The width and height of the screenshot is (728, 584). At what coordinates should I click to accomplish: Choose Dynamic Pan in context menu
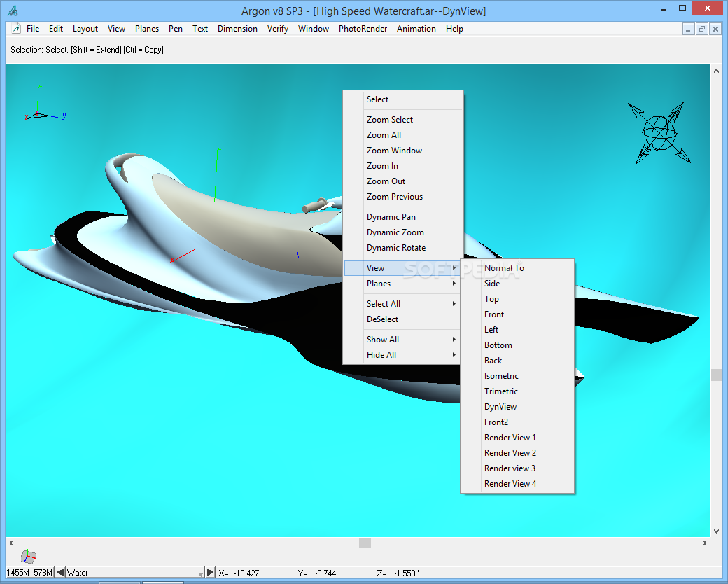pos(402,217)
